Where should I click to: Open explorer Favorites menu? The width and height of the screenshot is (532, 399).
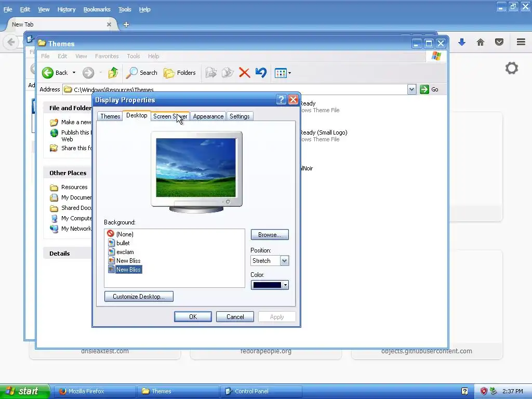pos(107,56)
